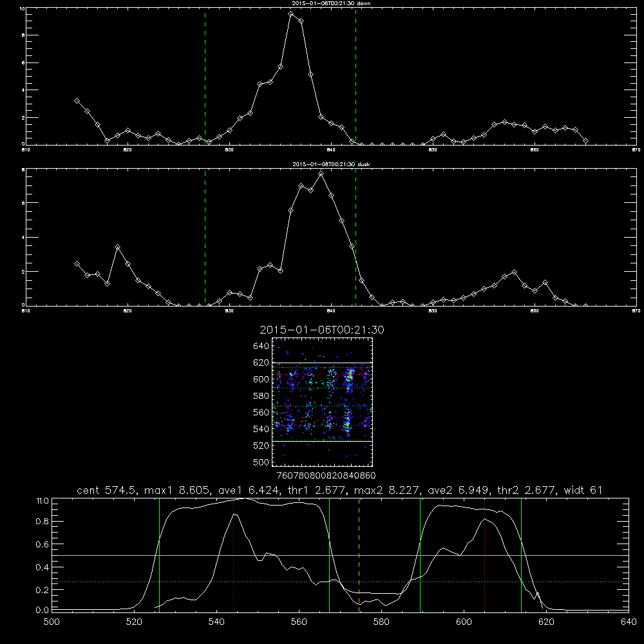644x644 pixels.
Task: Click the 600 label on spectrogram y-axis
Action: click(x=261, y=379)
